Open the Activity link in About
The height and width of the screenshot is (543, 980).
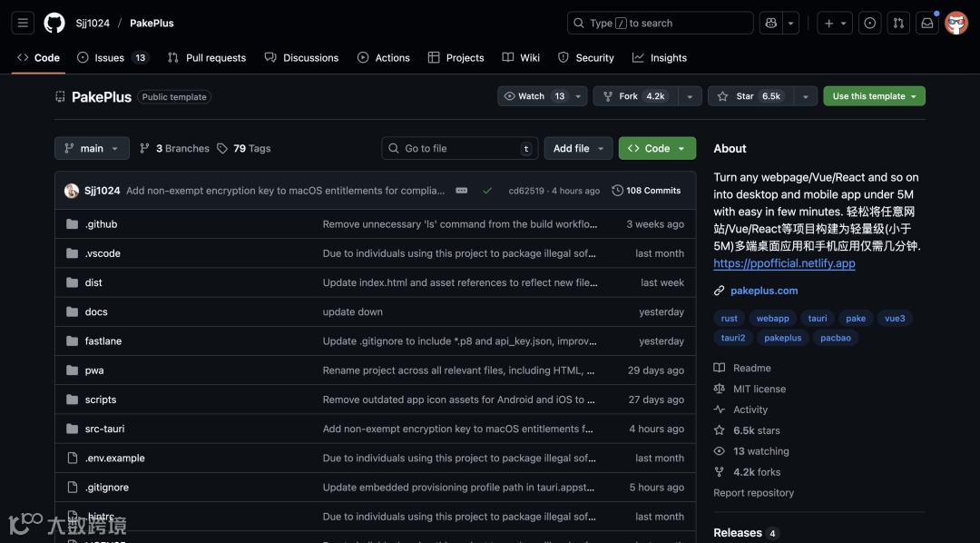point(740,410)
